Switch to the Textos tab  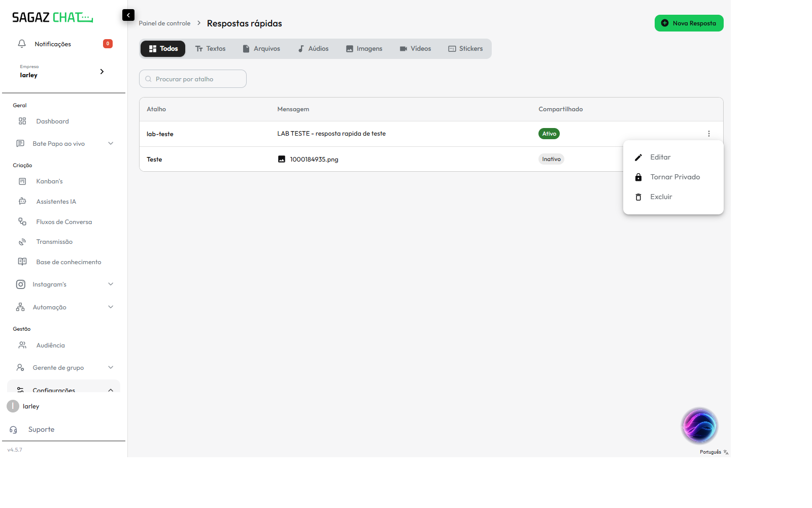point(210,49)
